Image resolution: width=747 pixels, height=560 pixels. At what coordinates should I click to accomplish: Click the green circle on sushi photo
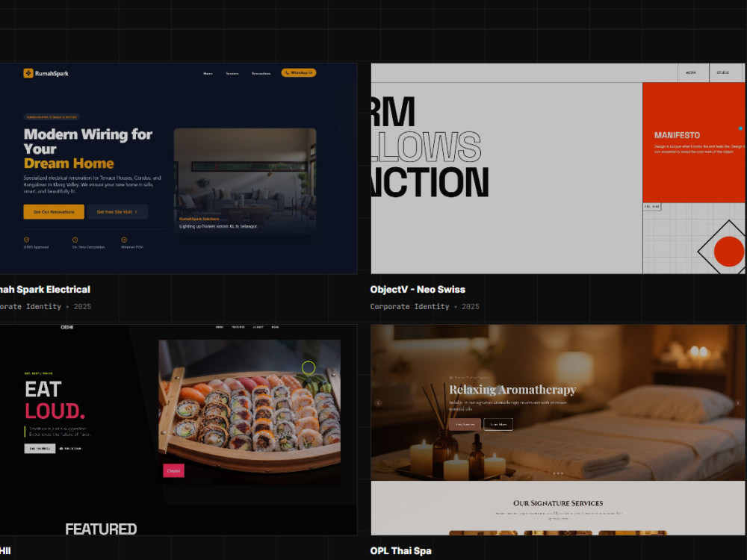[309, 367]
